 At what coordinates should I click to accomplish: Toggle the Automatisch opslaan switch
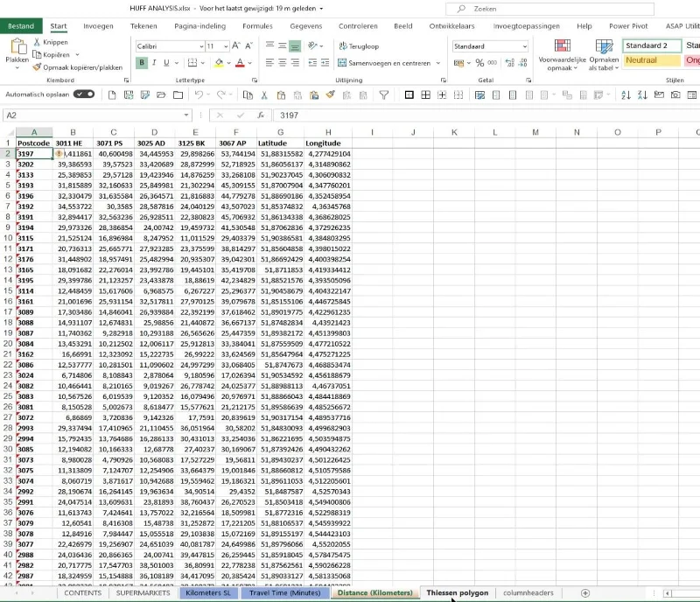[84, 94]
